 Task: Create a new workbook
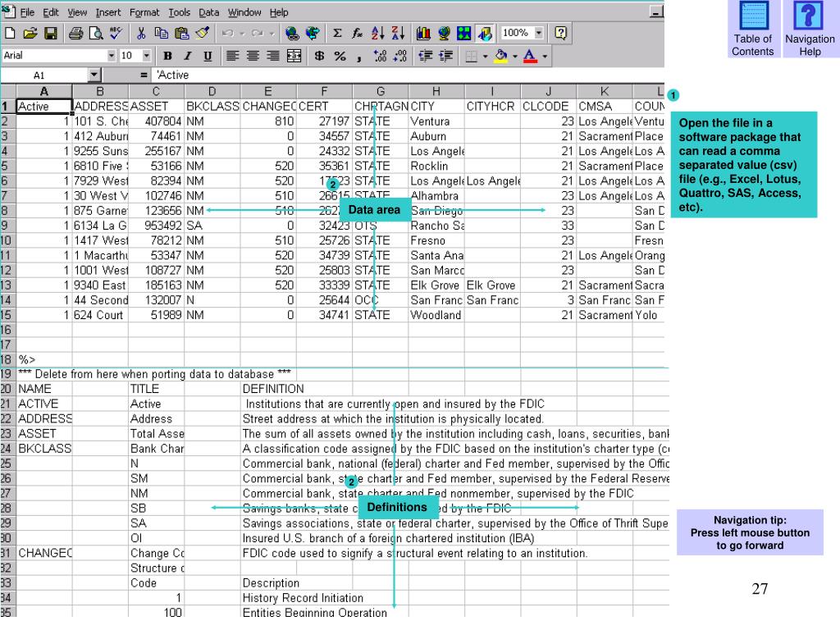click(x=10, y=33)
